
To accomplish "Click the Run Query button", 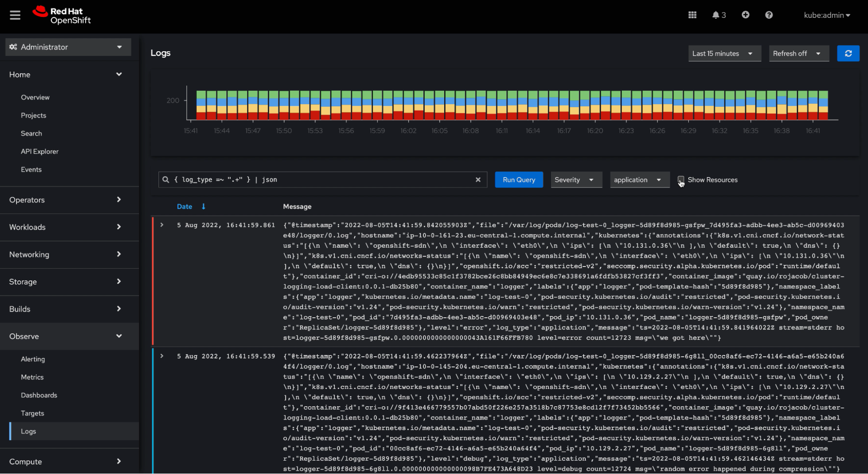I will point(518,179).
